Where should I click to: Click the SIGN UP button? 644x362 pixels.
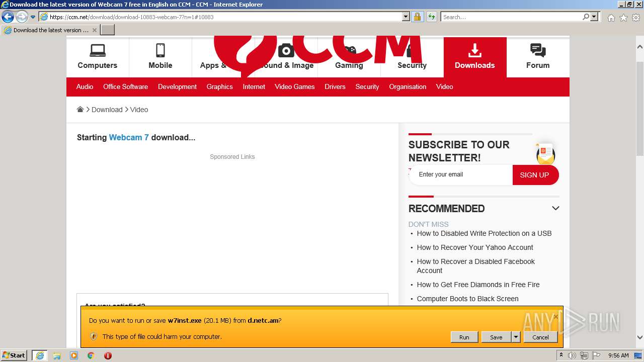point(535,175)
